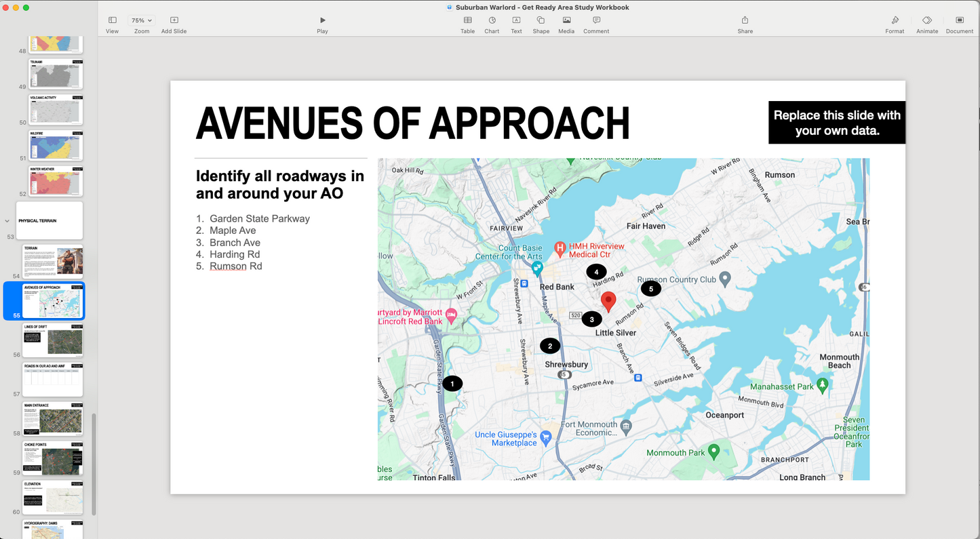Click the 'Harding Rd' list item
This screenshot has width=980, height=539.
235,254
